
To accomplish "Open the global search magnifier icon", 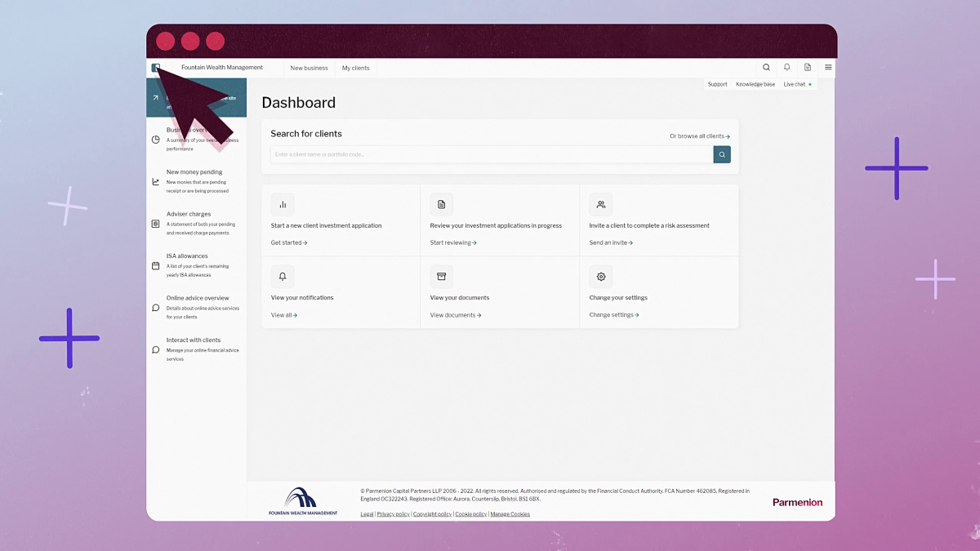I will (x=766, y=67).
